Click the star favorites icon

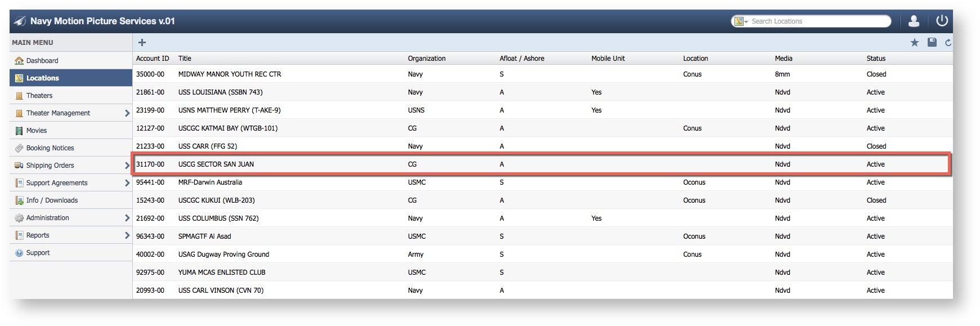click(914, 43)
